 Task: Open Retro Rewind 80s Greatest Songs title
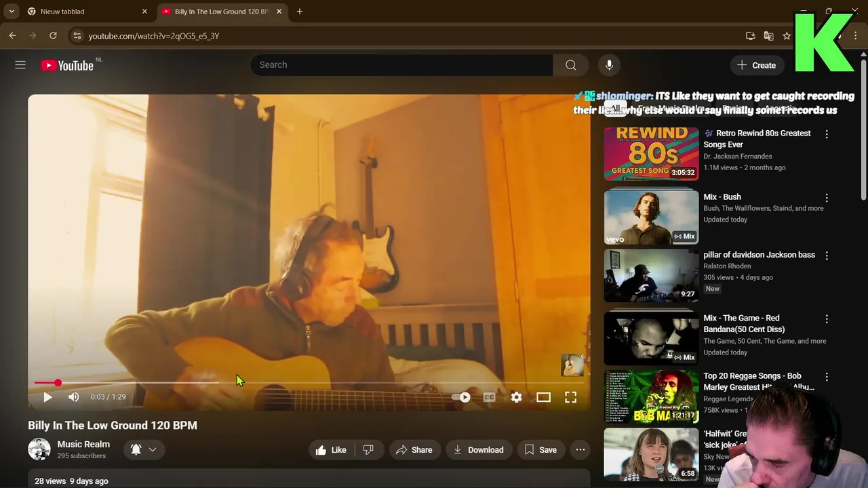coord(757,139)
